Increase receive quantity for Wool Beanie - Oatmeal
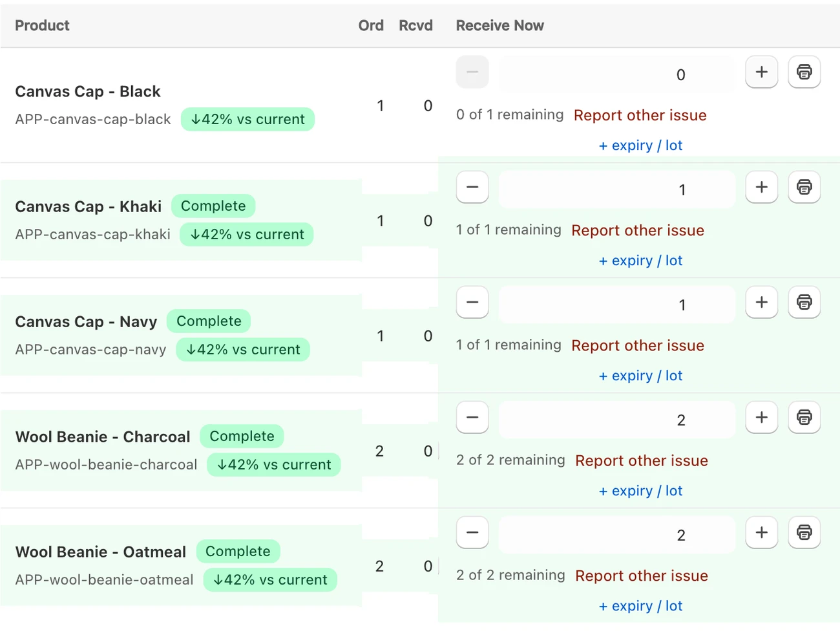 click(762, 532)
